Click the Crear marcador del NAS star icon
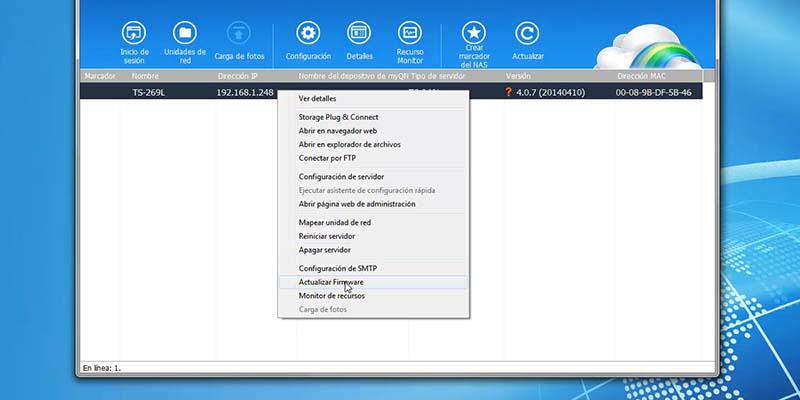The image size is (800, 400). pyautogui.click(x=474, y=33)
